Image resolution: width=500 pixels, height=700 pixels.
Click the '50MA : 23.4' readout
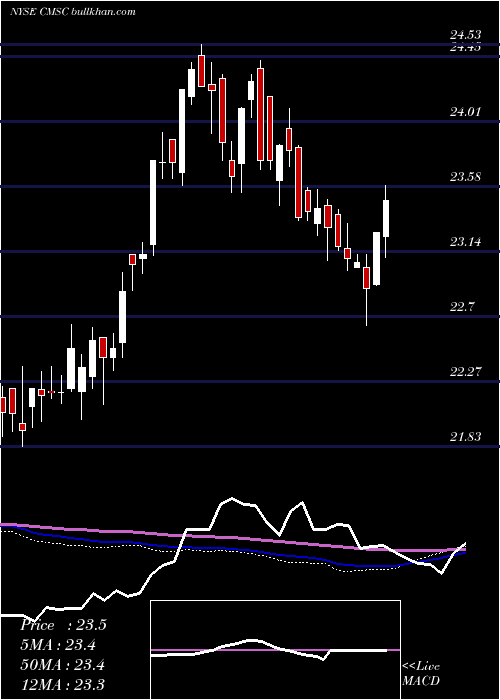[62, 665]
